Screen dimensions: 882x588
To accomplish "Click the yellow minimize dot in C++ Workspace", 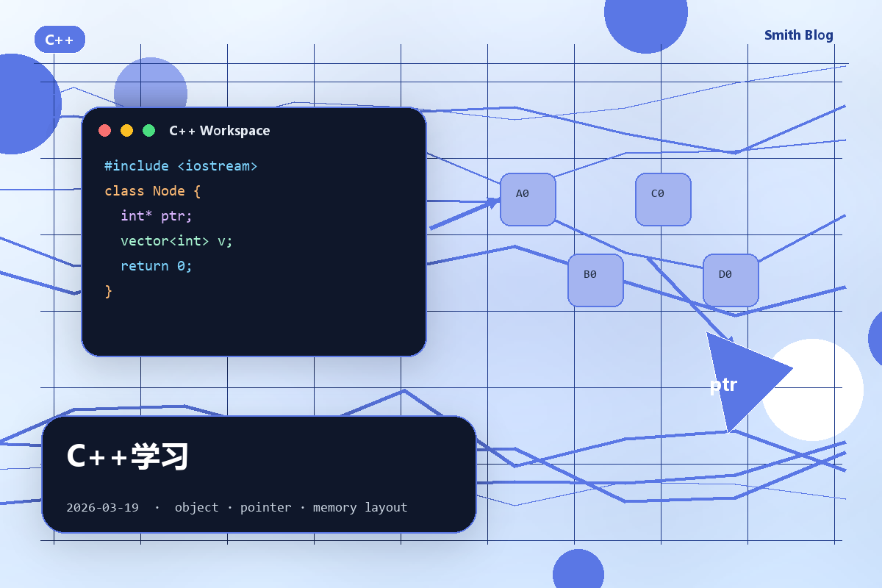I will pos(126,130).
